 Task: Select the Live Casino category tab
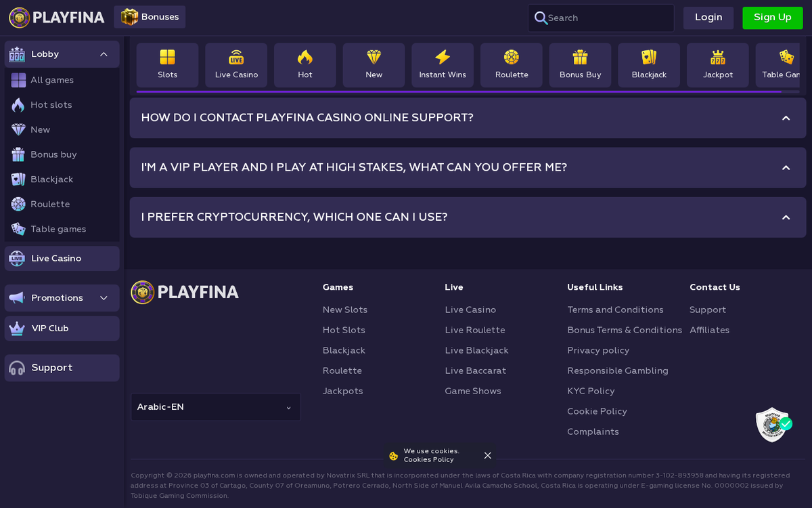[236, 65]
